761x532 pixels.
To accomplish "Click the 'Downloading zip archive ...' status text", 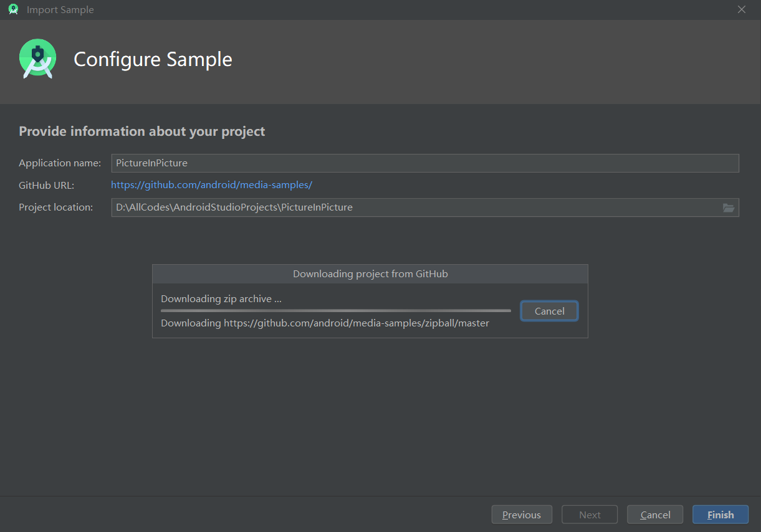I will tap(221, 299).
